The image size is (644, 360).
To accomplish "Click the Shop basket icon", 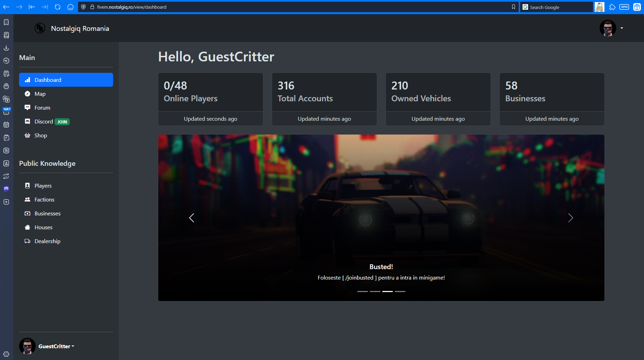I will (x=27, y=136).
